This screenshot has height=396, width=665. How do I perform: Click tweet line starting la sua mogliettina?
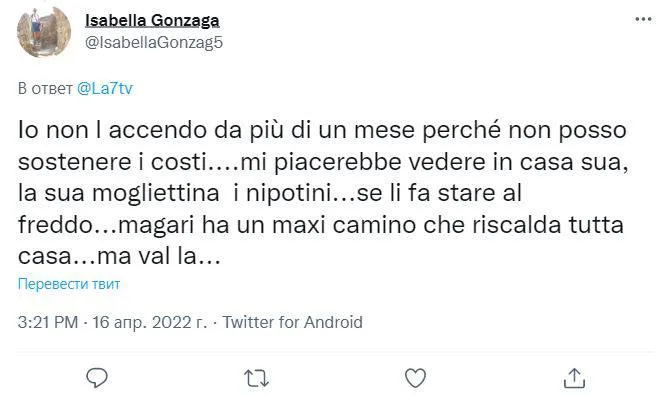click(x=270, y=193)
